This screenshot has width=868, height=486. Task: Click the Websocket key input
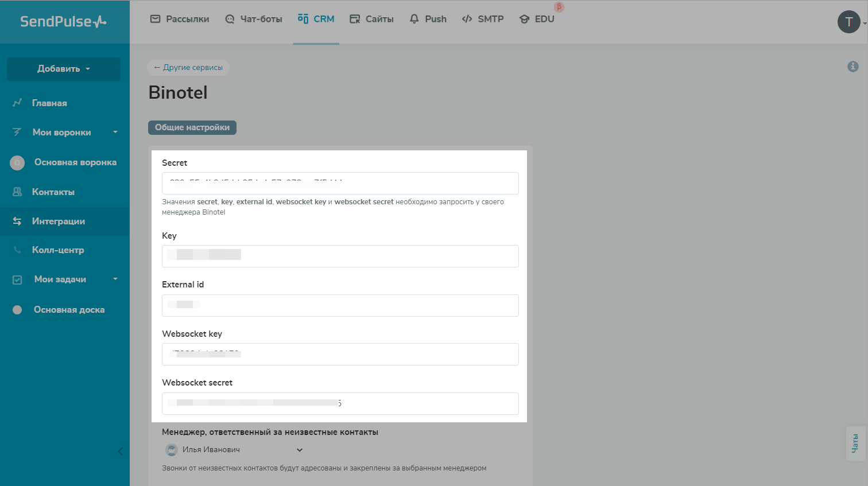(x=340, y=354)
